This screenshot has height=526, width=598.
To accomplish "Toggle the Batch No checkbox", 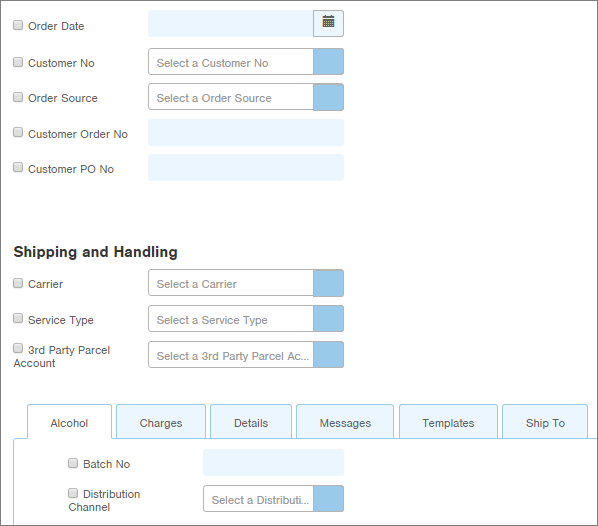I will coord(73,463).
